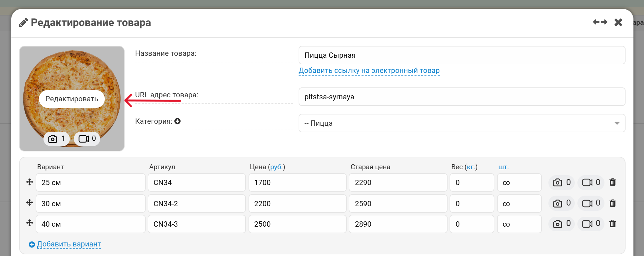The height and width of the screenshot is (256, 644).
Task: Expand the Категория dropdown showing Пицца
Action: click(x=461, y=123)
